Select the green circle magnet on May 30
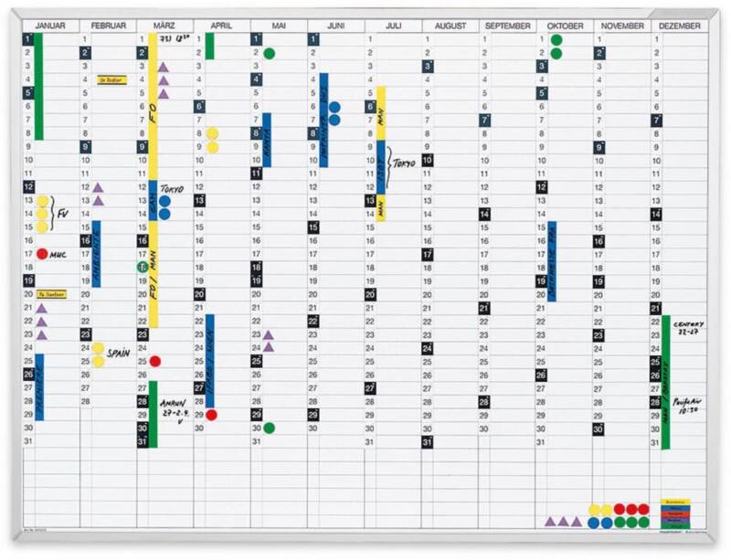 point(269,428)
